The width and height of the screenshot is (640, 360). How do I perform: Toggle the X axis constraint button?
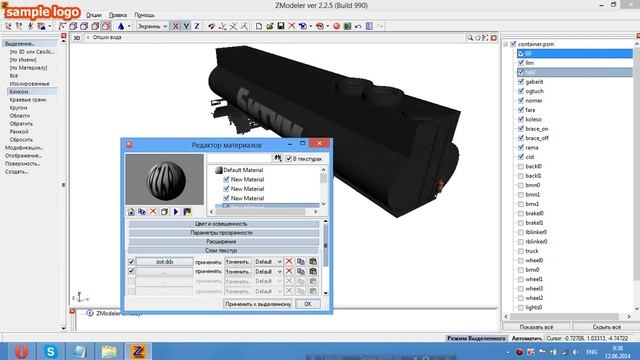175,26
